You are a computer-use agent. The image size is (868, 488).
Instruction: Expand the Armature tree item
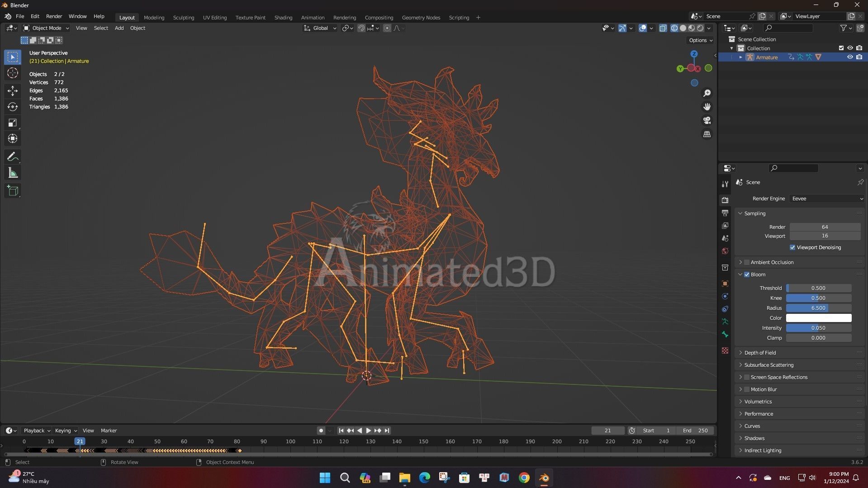[x=740, y=57]
